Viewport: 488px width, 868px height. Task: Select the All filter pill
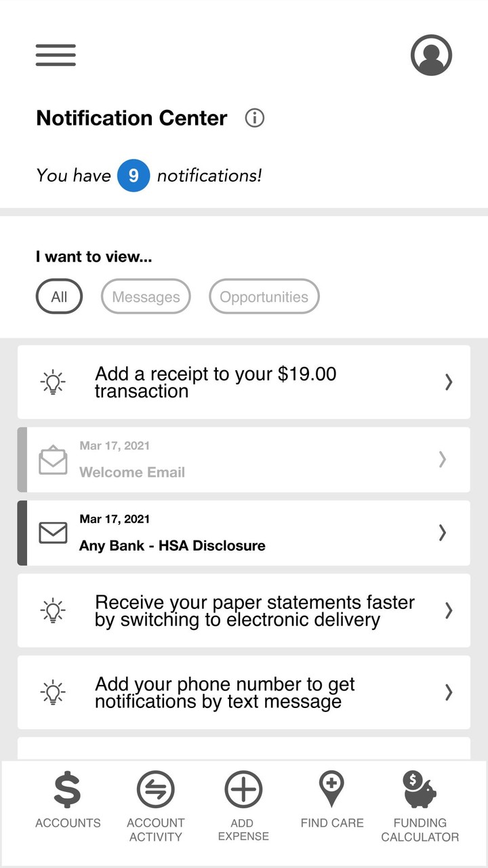tap(59, 296)
